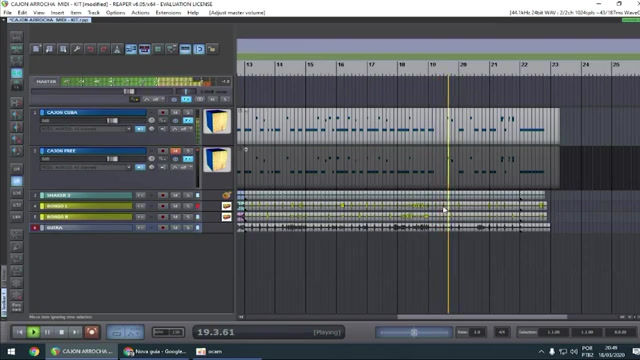Switch to the Chrome Nova guia taskbar window
Viewport: 640px width, 360px height.
pos(155,351)
